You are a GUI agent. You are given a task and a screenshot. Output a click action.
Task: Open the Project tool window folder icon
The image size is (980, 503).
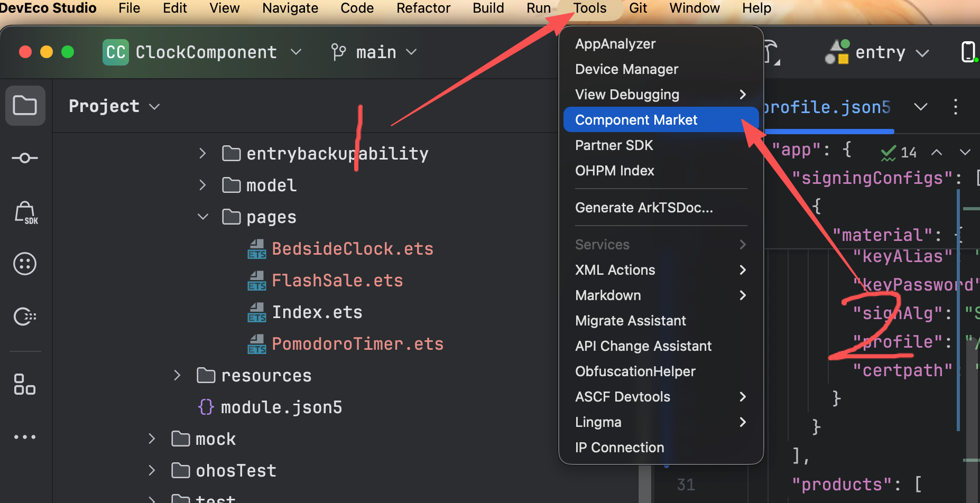point(25,106)
